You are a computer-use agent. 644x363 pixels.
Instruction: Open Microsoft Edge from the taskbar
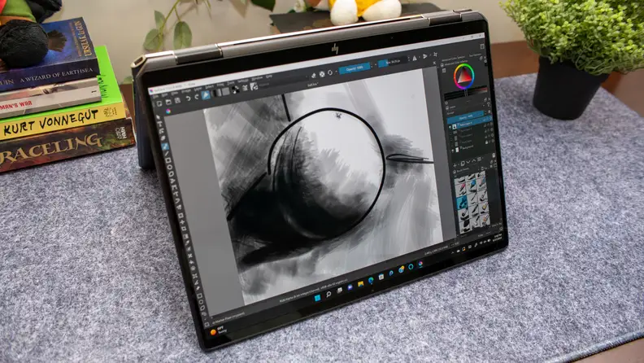371,281
